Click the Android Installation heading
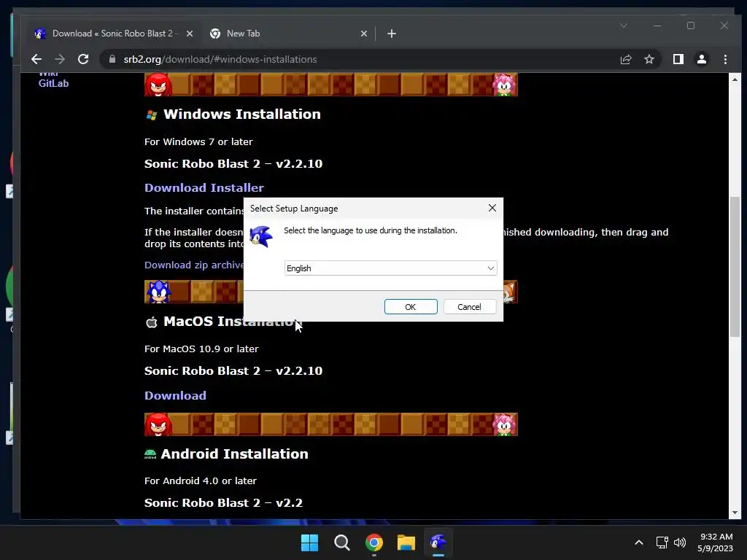 (234, 454)
